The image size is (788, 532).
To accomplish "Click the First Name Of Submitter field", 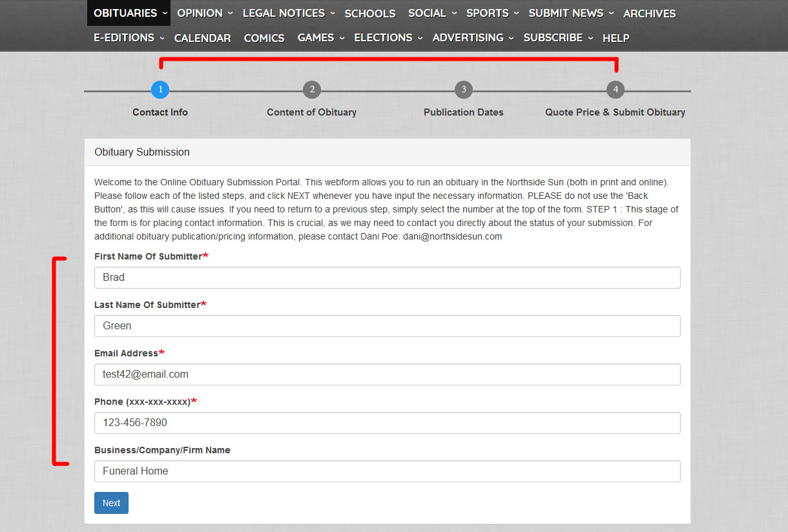I will [387, 278].
